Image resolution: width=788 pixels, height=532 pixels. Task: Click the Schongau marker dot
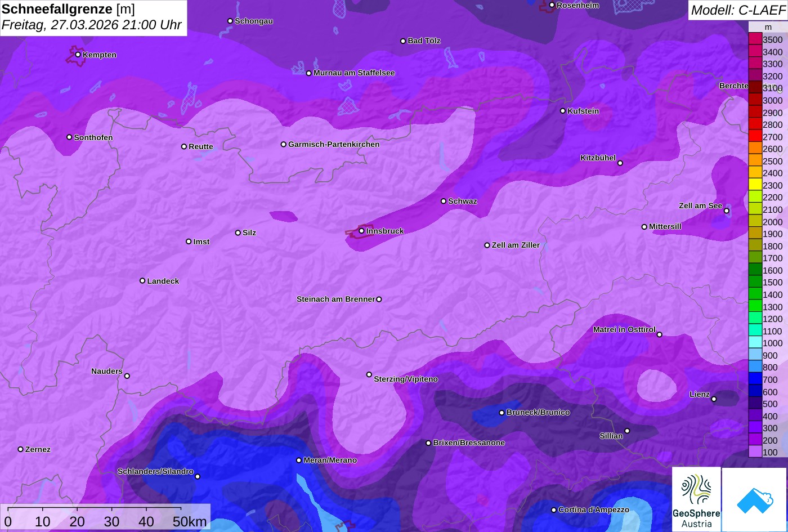point(230,21)
